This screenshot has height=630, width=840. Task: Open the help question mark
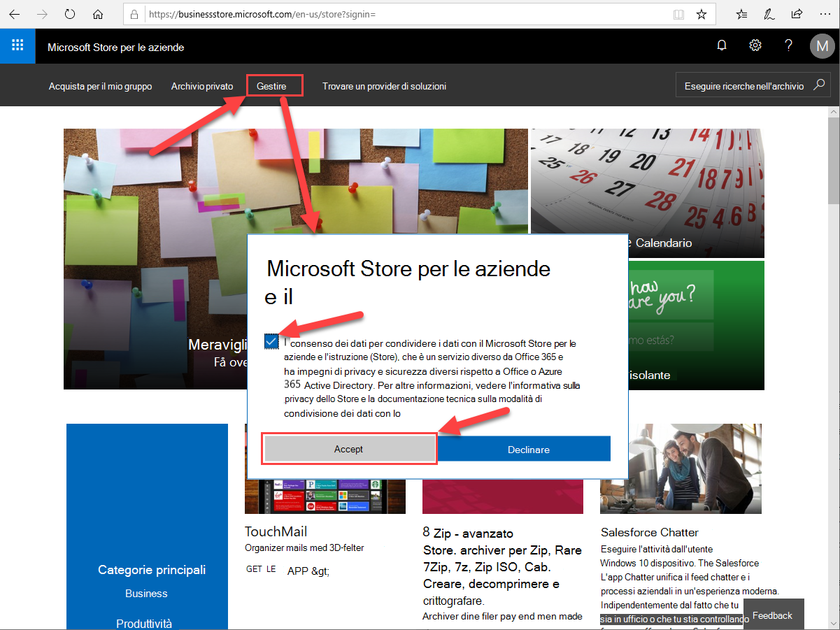(x=788, y=45)
